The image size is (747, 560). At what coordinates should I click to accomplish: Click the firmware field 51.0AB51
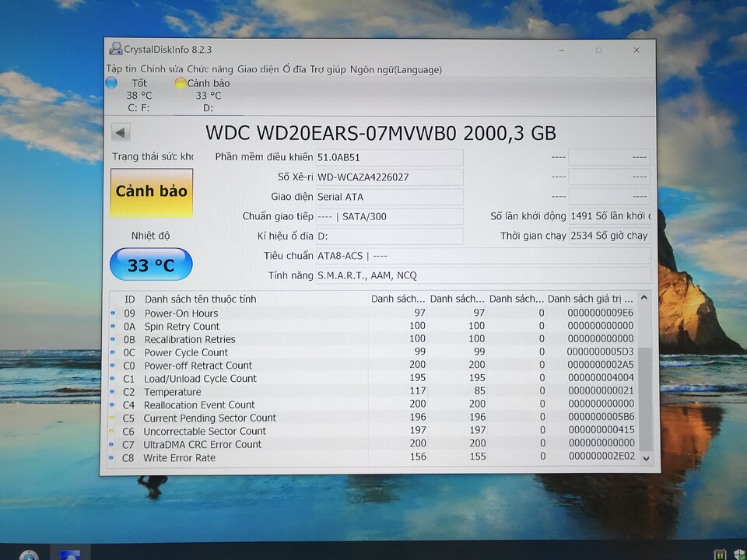[389, 158]
